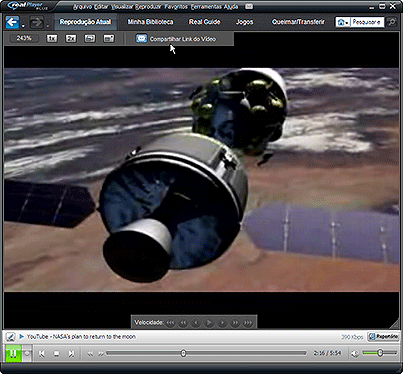Open the search provider home dropdown
403x374 pixels.
coord(343,22)
